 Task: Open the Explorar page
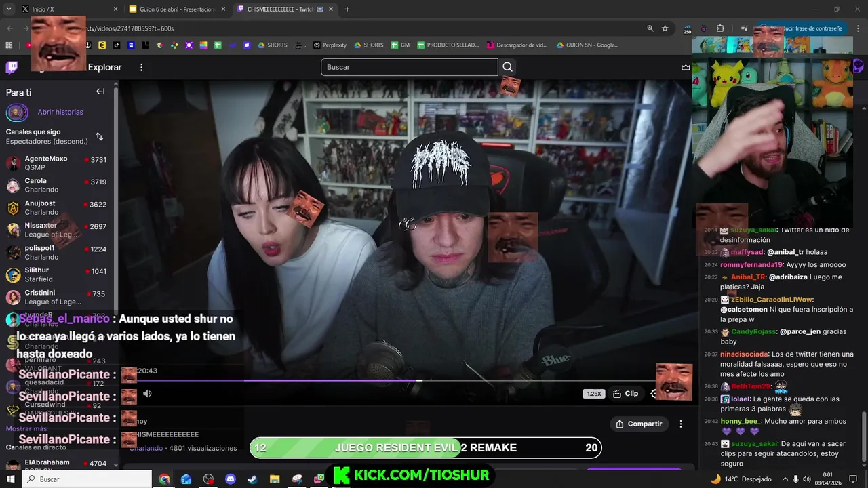(x=104, y=67)
